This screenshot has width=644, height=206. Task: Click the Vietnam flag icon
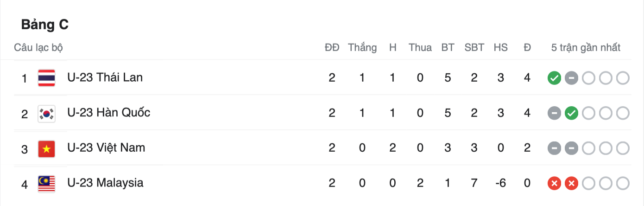[x=46, y=148]
